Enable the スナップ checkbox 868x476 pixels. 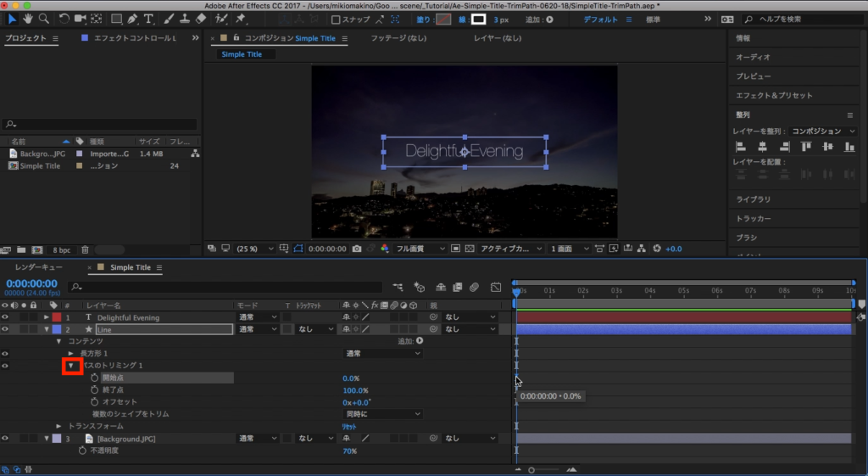click(336, 20)
